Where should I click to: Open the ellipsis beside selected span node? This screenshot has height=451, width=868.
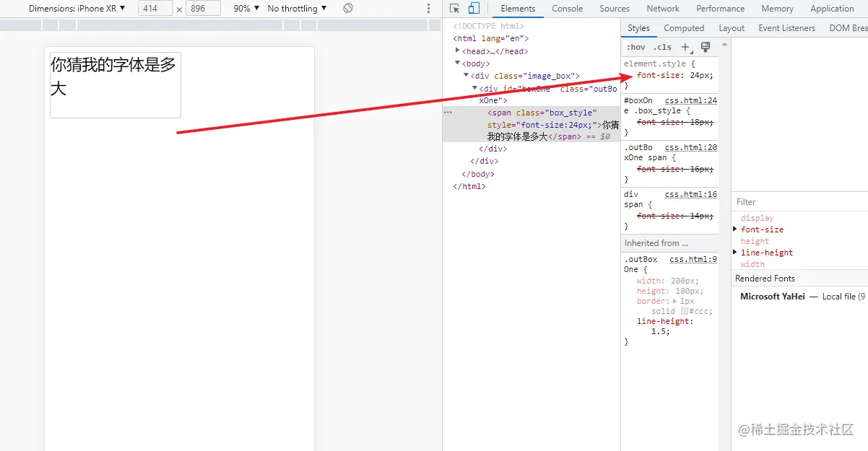point(448,113)
